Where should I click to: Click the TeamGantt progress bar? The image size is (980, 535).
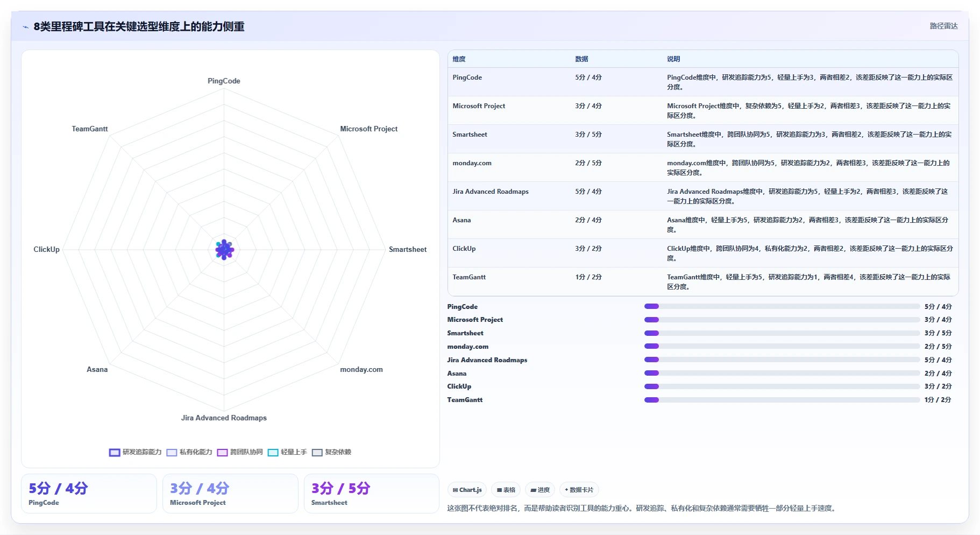pos(782,400)
